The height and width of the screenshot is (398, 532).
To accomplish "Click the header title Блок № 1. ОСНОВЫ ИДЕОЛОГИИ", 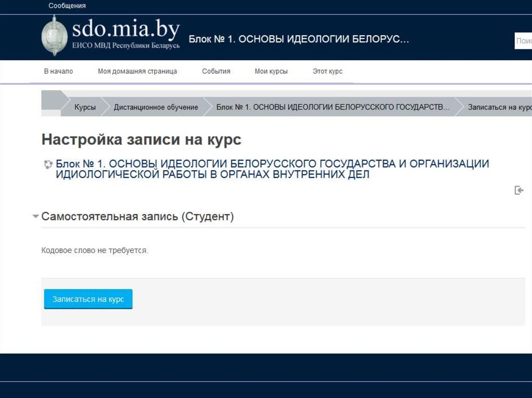I will pyautogui.click(x=299, y=39).
